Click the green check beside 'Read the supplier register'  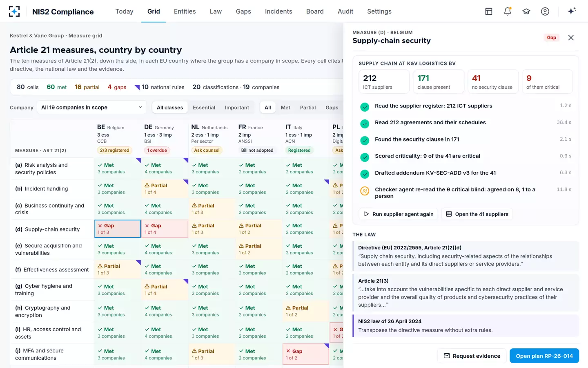tap(365, 107)
